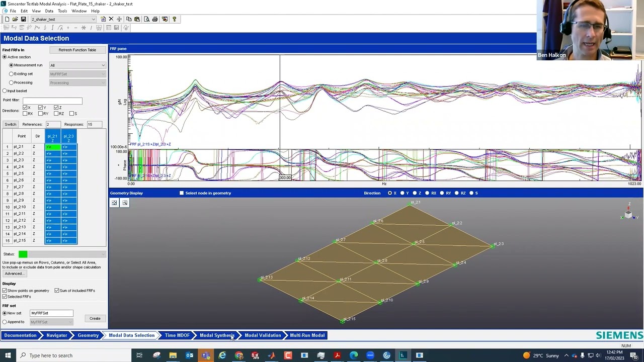Enable Select node in geometry checkbox
The width and height of the screenshot is (644, 362).
[182, 193]
